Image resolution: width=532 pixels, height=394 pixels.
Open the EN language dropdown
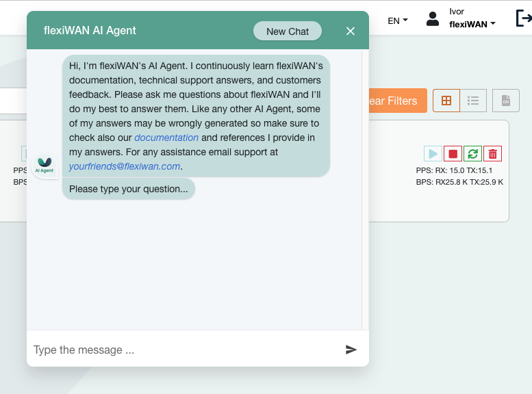pos(398,21)
